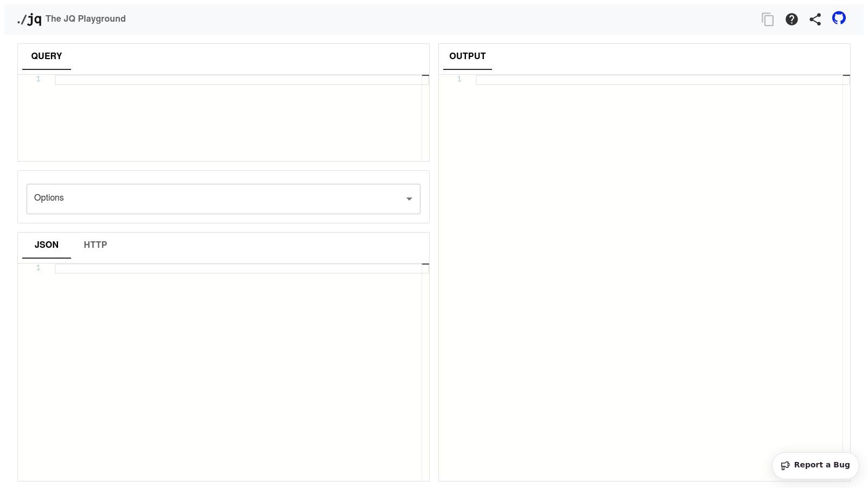Viewport: 868px width, 488px height.
Task: Click the output panel vertical scrollbar
Action: pos(846,271)
